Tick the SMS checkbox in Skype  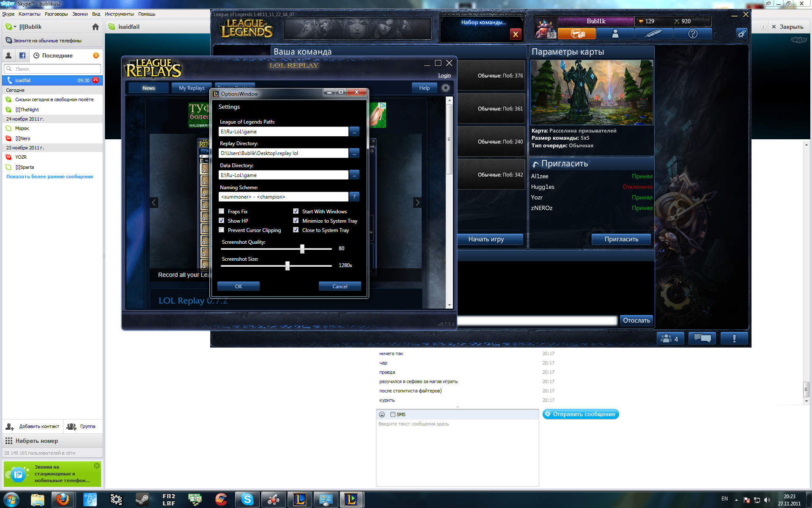[x=393, y=414]
